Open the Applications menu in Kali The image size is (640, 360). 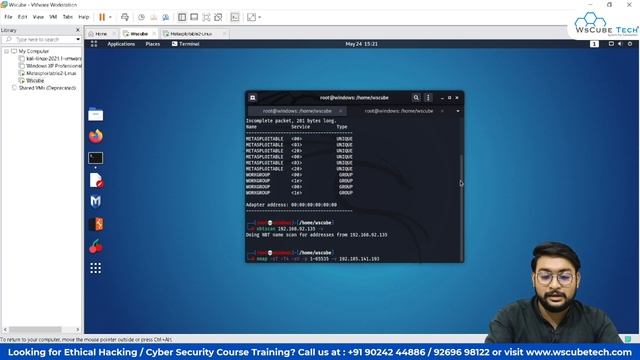121,44
